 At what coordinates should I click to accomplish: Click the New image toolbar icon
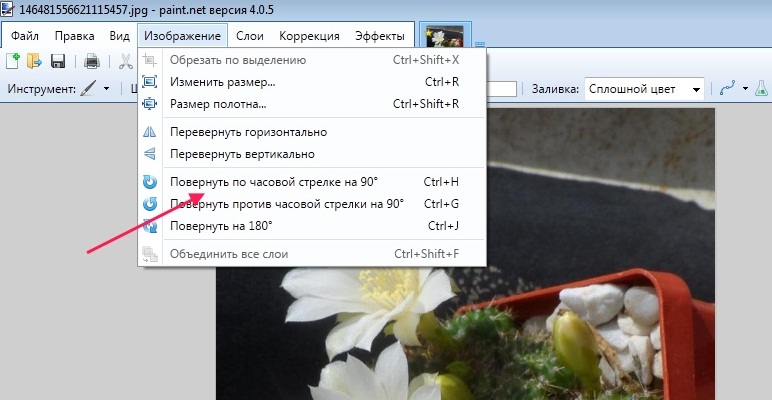(13, 61)
